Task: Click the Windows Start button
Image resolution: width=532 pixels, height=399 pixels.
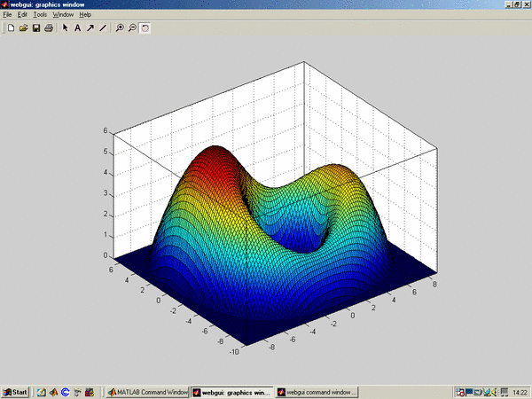Action: (x=15, y=392)
